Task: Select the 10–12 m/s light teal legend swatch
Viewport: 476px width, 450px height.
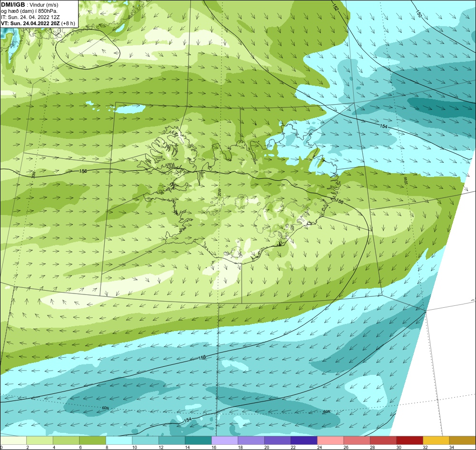Action: point(145,440)
